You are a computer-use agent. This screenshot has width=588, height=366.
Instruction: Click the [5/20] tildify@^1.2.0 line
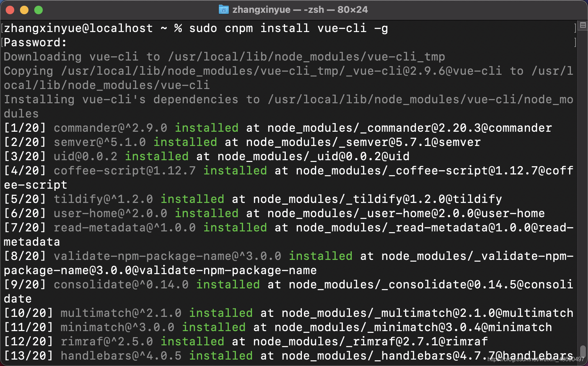coord(253,199)
